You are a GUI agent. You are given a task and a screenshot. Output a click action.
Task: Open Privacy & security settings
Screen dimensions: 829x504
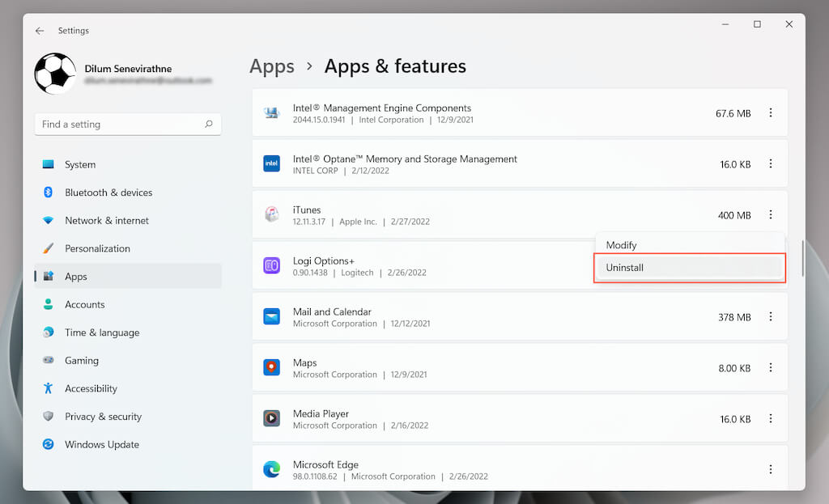click(x=103, y=417)
